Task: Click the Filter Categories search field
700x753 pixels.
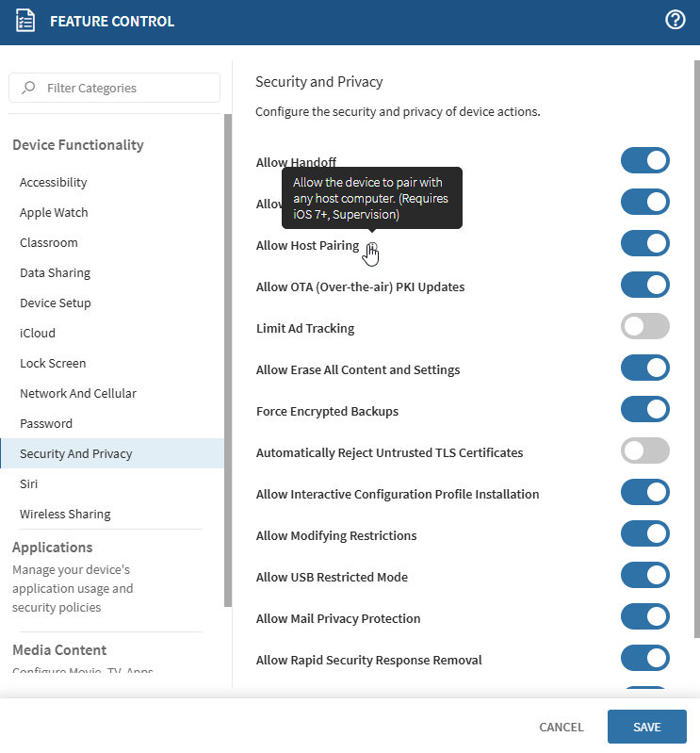Action: [122, 88]
